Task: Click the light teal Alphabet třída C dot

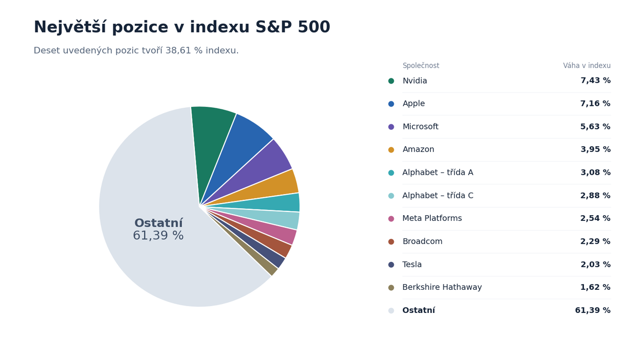Action: (x=391, y=196)
